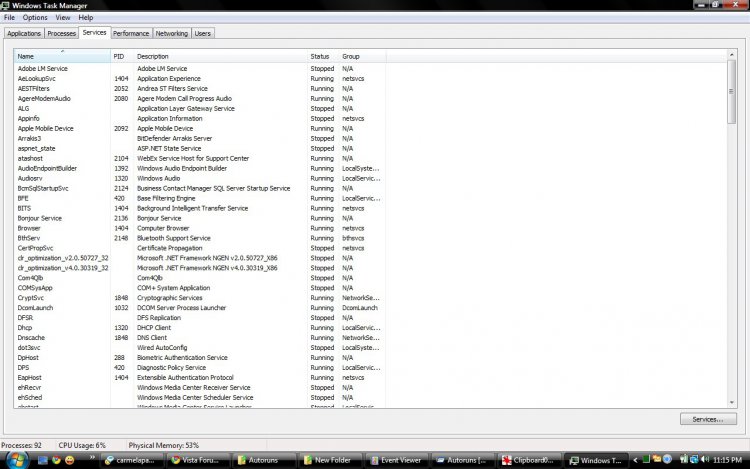Sort by PID column header
The height and width of the screenshot is (469, 750).
(122, 56)
